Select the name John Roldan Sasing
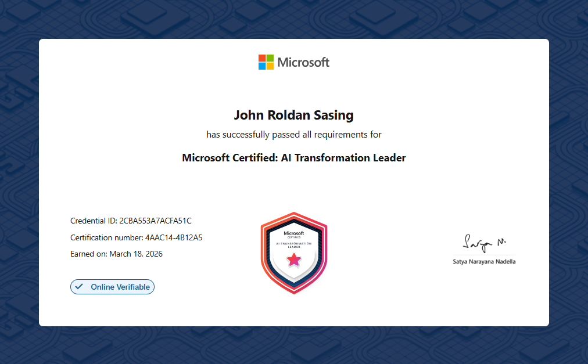This screenshot has width=588, height=364. pos(293,115)
